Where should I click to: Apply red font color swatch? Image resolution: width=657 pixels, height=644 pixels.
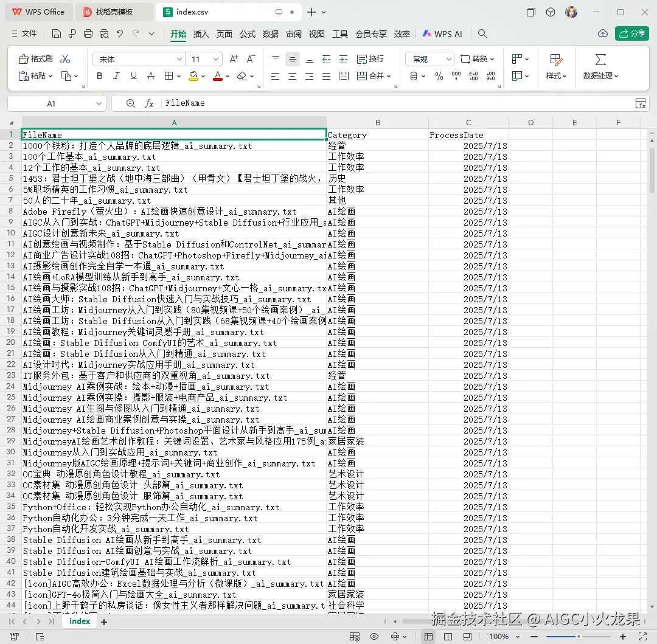217,76
